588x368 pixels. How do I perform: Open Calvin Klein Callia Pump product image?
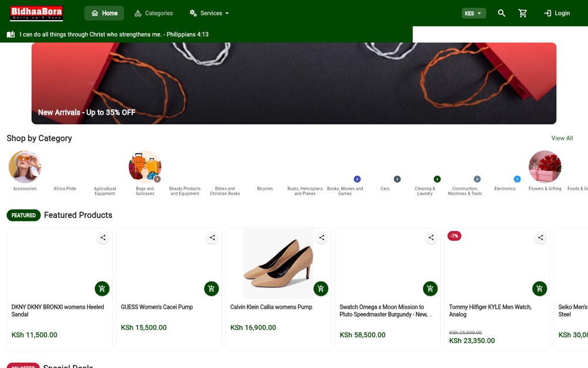(278, 263)
